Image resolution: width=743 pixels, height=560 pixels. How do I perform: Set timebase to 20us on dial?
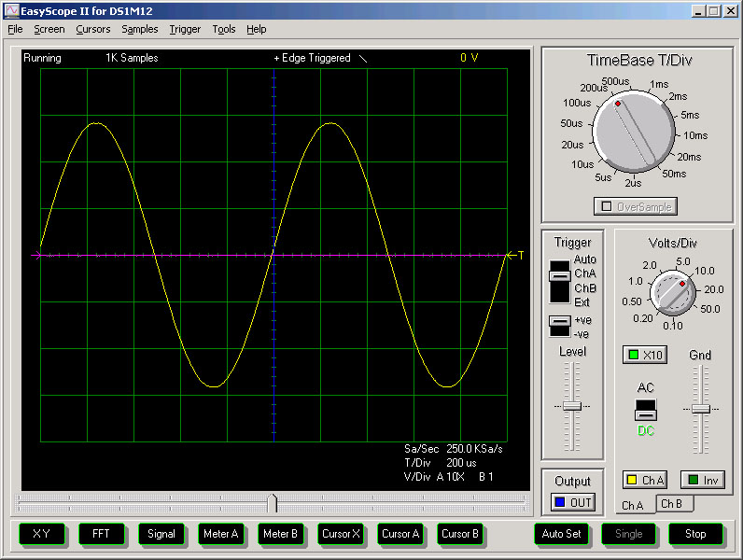pos(572,145)
